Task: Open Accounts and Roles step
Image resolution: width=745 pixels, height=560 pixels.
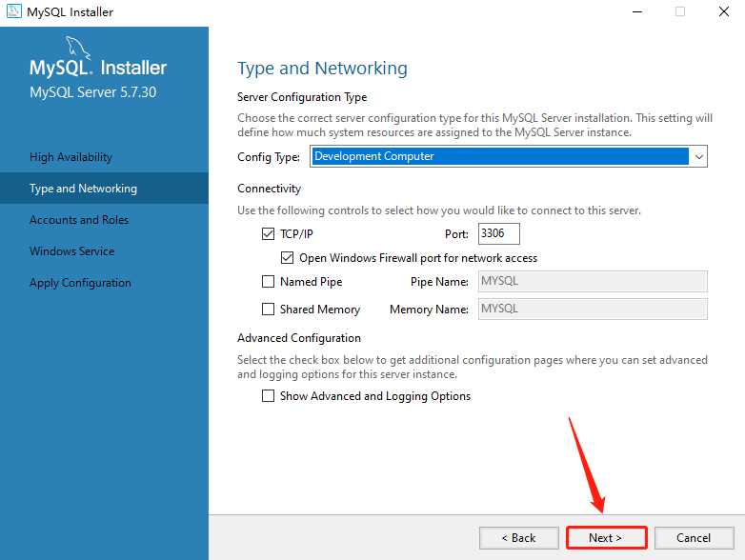Action: click(x=79, y=220)
